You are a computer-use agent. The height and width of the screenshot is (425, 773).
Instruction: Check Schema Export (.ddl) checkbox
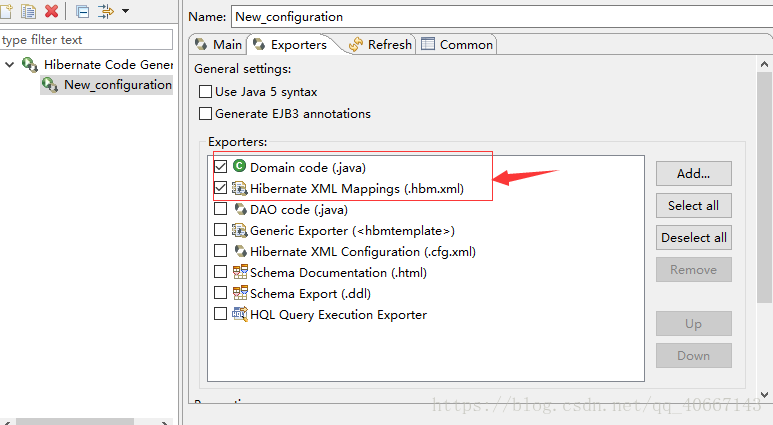click(220, 292)
